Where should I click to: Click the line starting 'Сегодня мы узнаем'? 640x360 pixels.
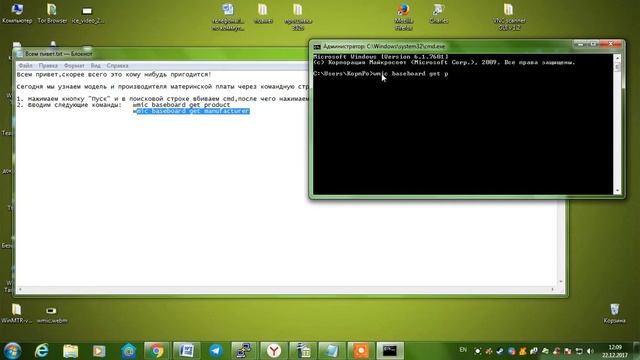tap(162, 87)
